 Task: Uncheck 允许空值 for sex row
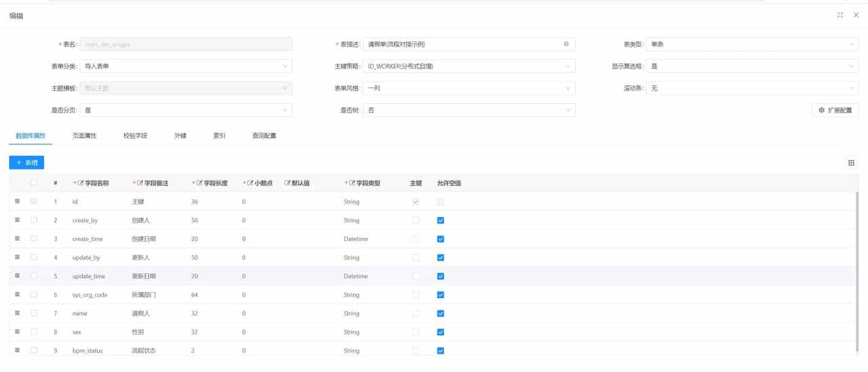[441, 332]
